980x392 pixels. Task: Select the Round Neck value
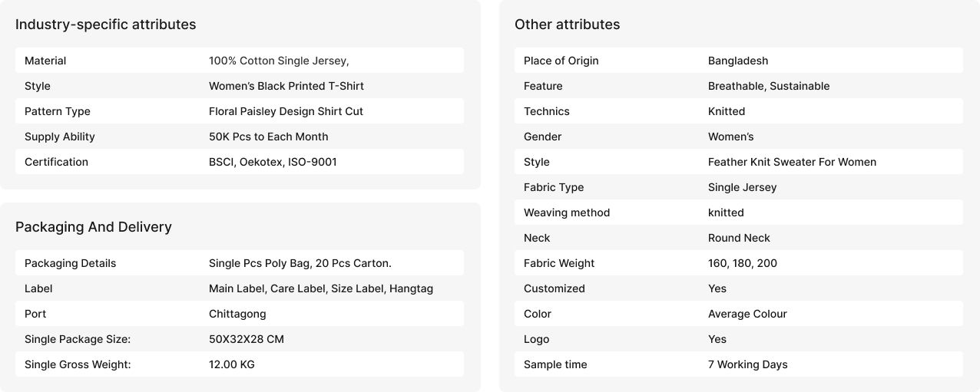739,238
